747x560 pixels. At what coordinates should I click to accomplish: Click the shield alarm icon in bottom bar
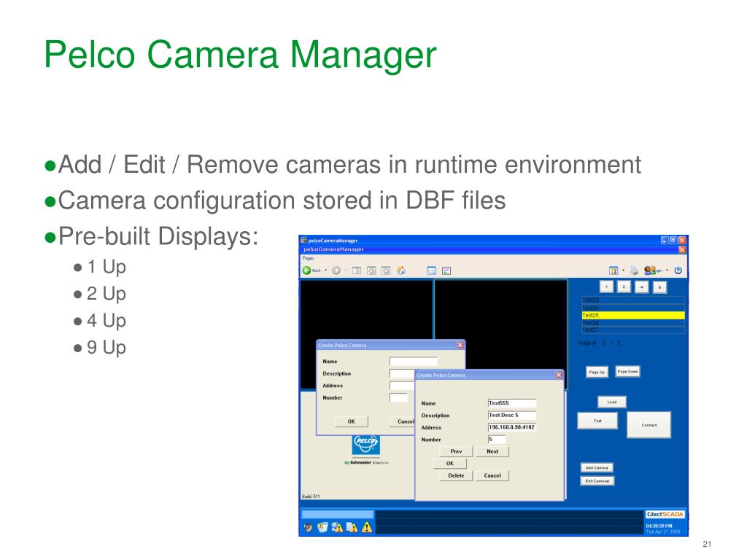click(x=322, y=527)
